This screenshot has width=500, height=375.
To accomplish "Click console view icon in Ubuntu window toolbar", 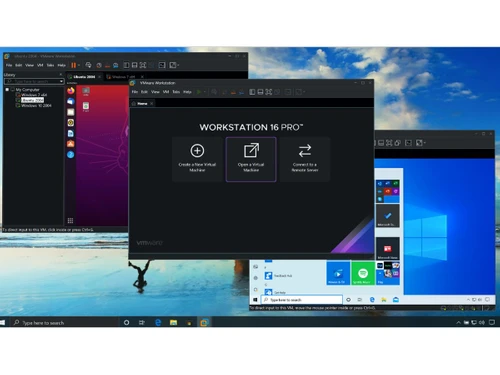I will (162, 65).
